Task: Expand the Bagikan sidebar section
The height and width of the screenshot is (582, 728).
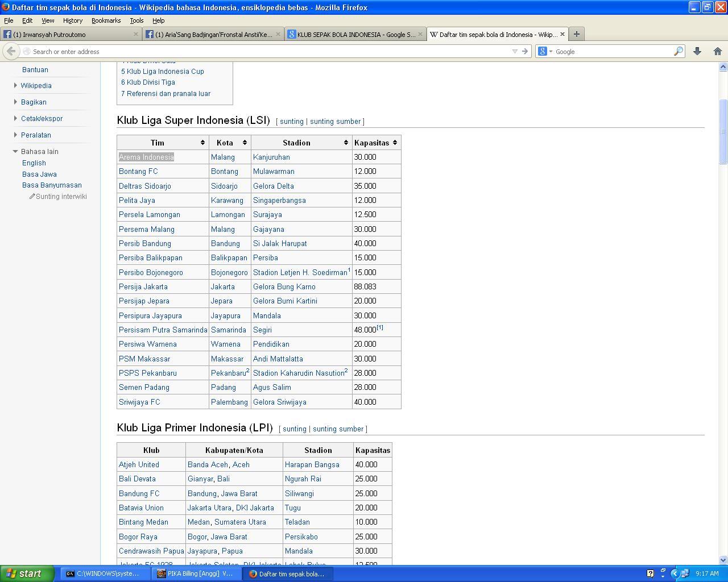Action: pyautogui.click(x=15, y=102)
